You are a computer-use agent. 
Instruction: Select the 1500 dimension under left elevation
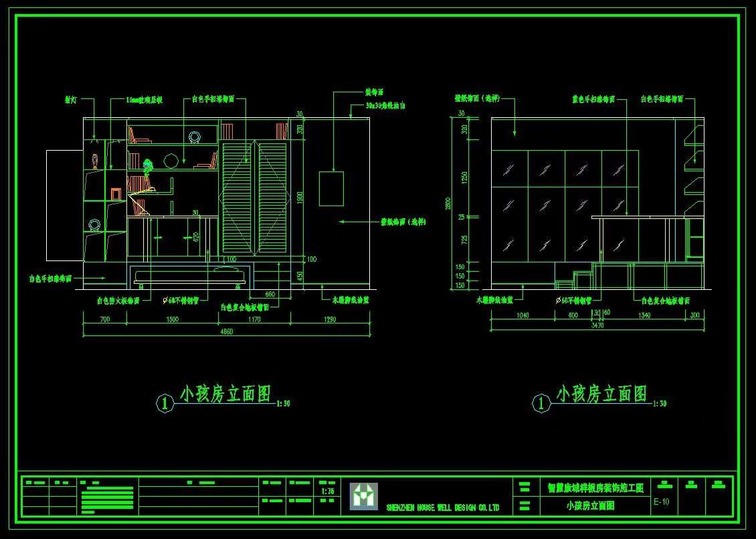[x=171, y=320]
